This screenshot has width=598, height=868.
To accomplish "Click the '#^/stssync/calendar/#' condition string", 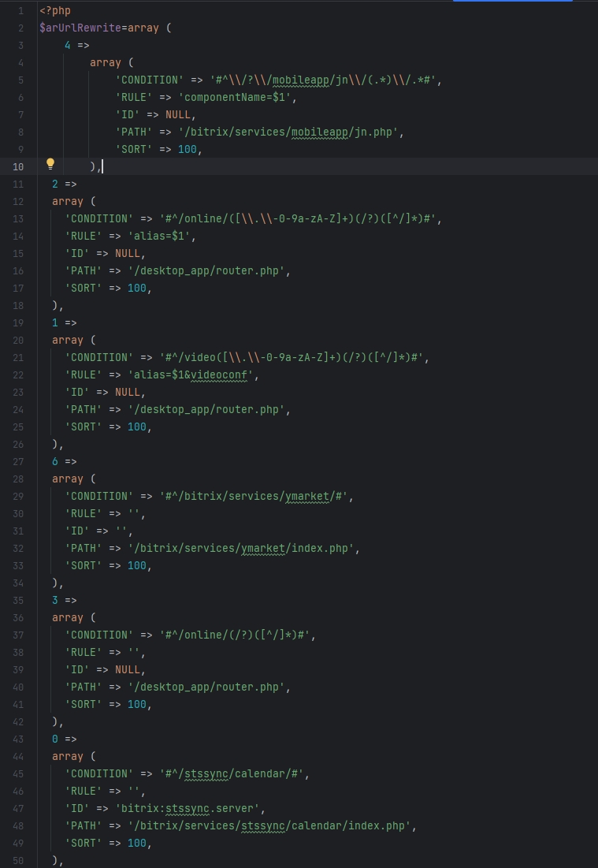I will [234, 773].
